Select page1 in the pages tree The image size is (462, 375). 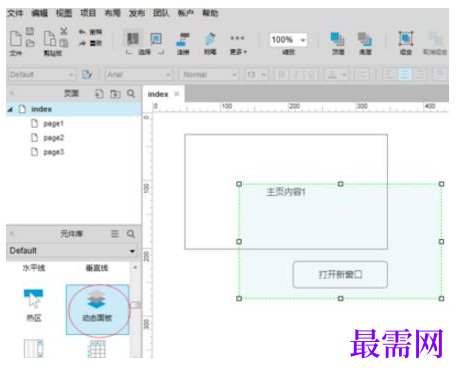point(53,124)
